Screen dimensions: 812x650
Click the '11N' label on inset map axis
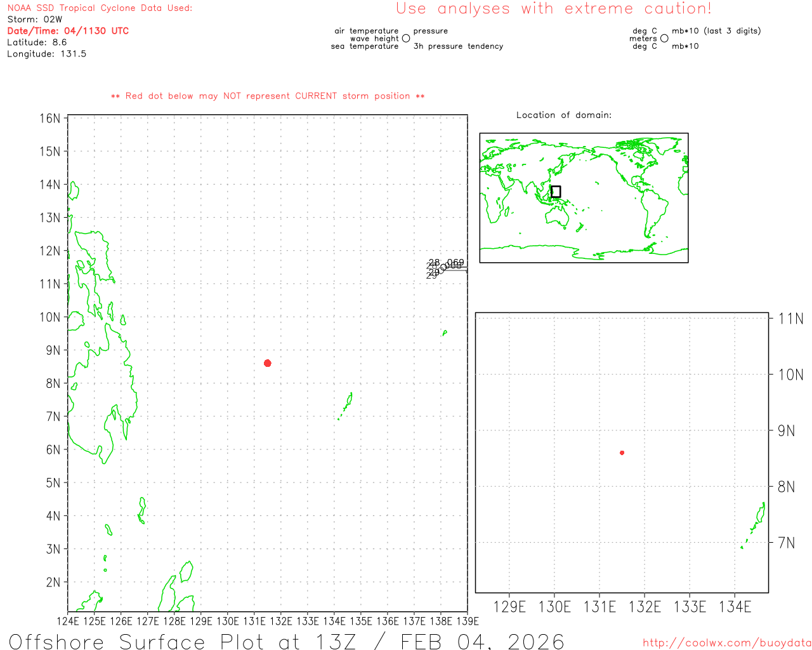[790, 319]
